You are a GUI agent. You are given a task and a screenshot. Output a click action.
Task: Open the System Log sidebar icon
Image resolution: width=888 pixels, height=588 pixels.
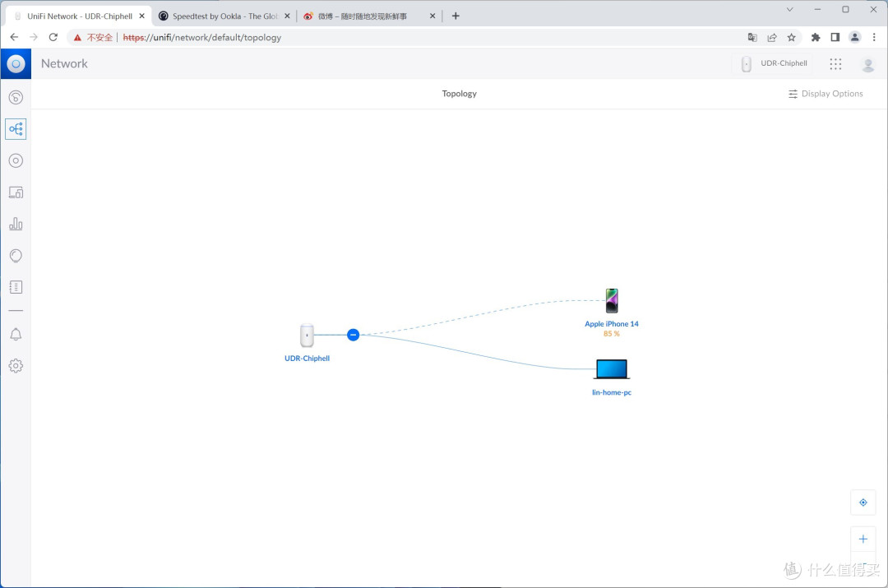click(x=16, y=287)
